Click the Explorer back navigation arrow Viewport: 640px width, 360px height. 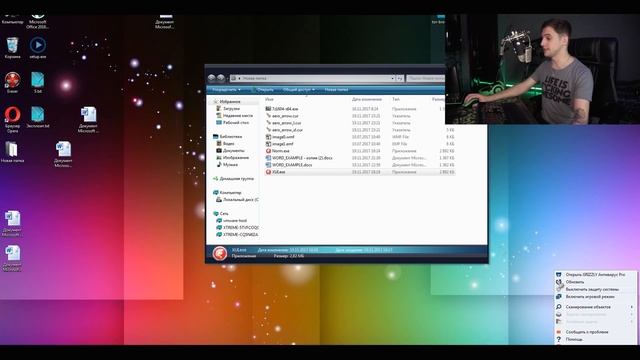211,78
